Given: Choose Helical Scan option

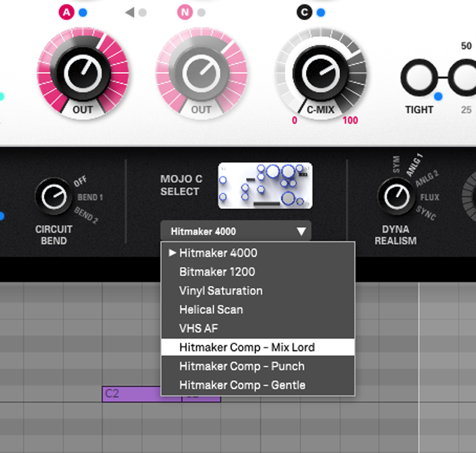Looking at the screenshot, I should click(x=258, y=310).
